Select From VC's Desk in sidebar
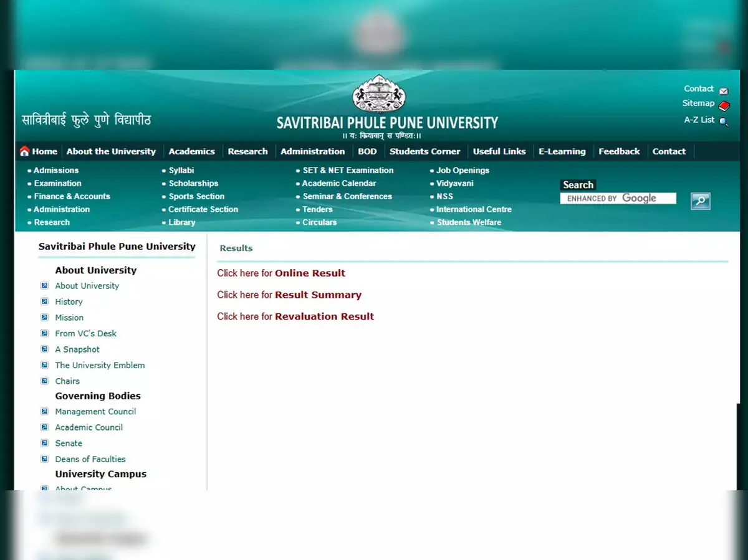 click(85, 333)
